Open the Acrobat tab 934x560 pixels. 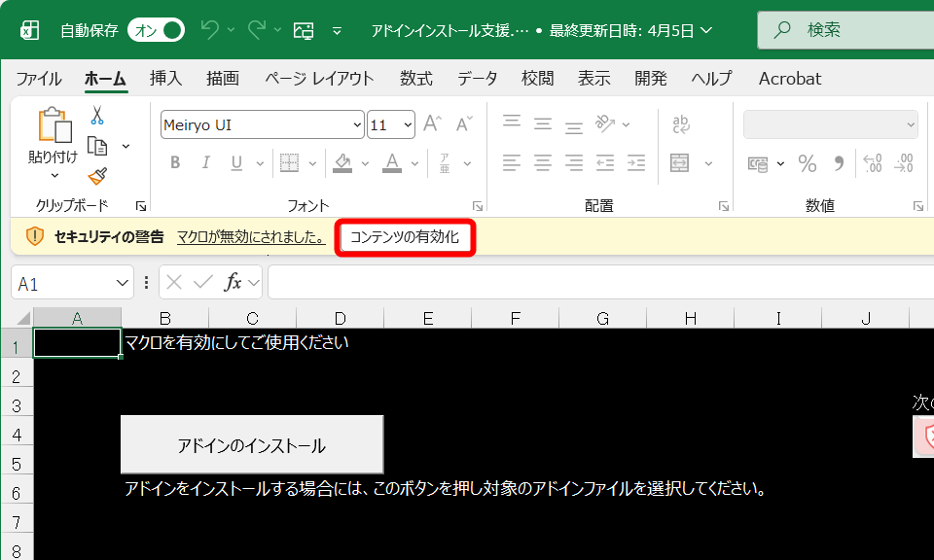coord(790,79)
